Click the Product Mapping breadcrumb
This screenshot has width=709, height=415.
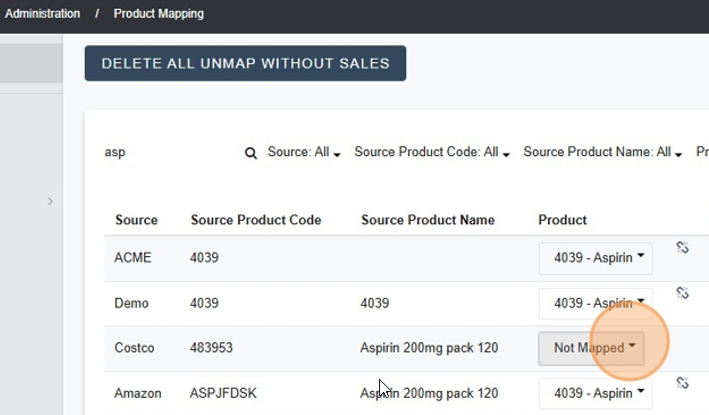click(158, 14)
